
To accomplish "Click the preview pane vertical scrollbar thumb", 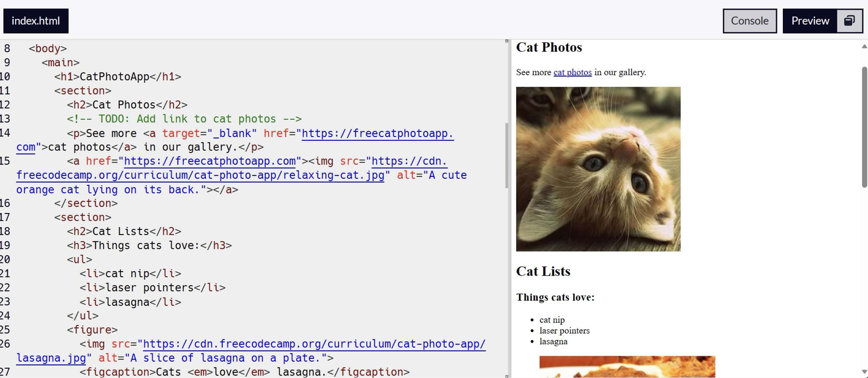I will (x=864, y=127).
